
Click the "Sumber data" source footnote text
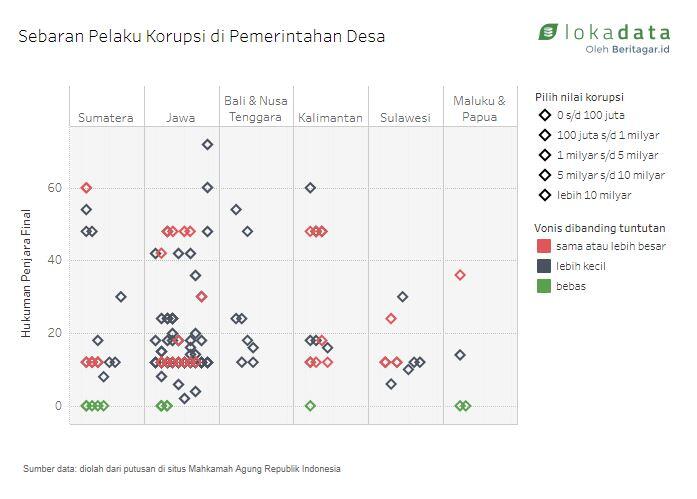(x=181, y=468)
